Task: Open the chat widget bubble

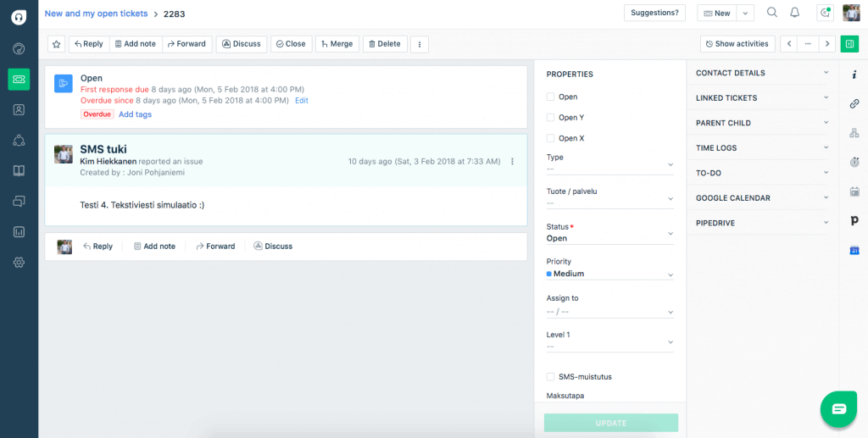Action: point(838,409)
